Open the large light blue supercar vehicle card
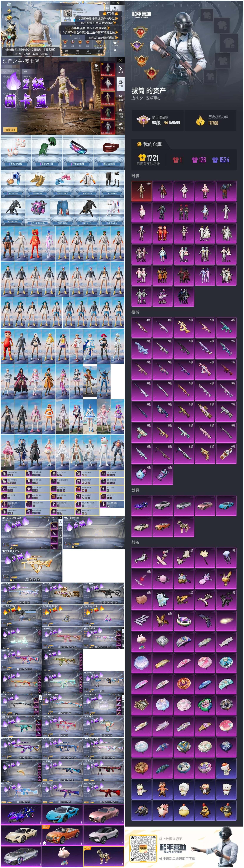The image size is (244, 868). pos(62,814)
